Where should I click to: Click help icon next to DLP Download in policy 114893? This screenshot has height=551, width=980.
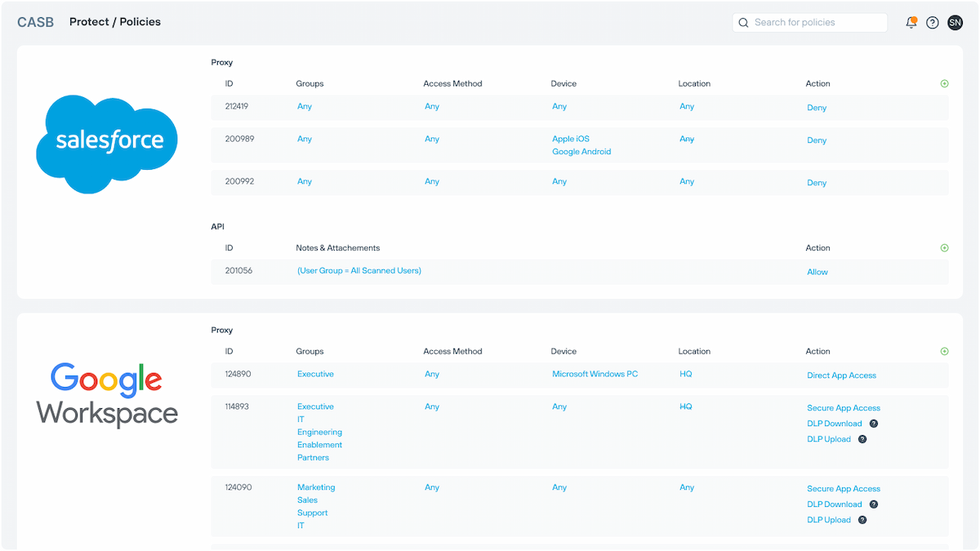(874, 424)
